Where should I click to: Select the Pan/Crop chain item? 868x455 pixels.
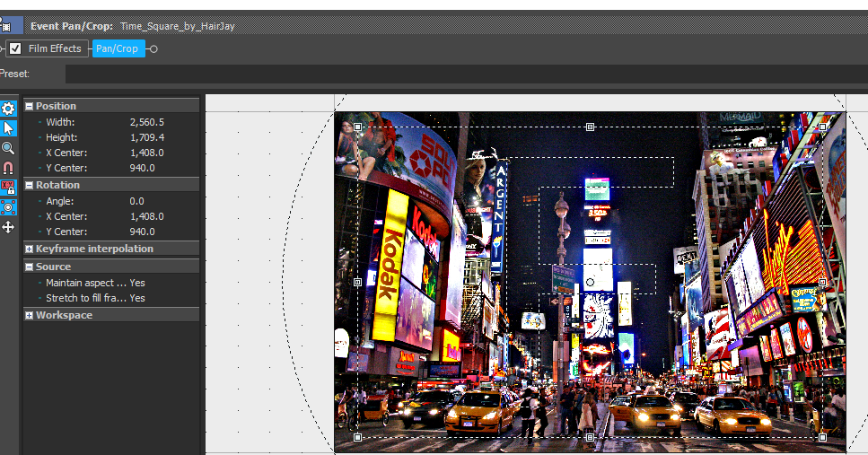click(x=118, y=48)
